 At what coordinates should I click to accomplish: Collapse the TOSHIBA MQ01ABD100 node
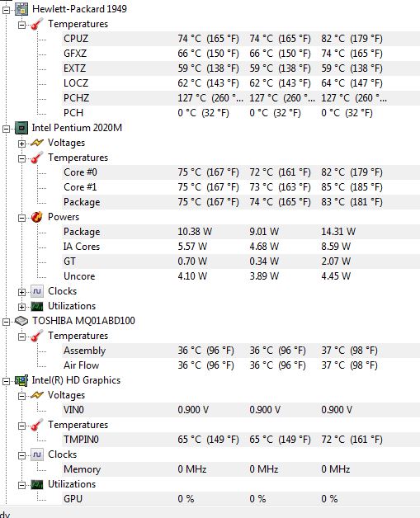click(6, 322)
